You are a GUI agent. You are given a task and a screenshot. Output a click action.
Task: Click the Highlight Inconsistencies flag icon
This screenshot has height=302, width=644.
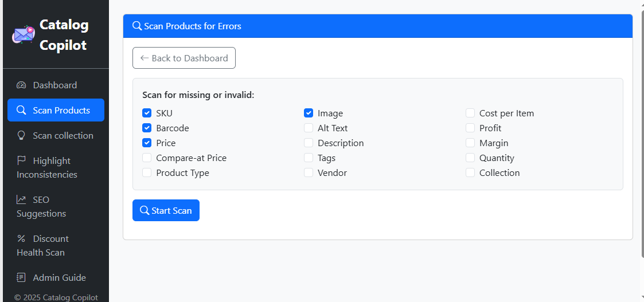pyautogui.click(x=21, y=161)
